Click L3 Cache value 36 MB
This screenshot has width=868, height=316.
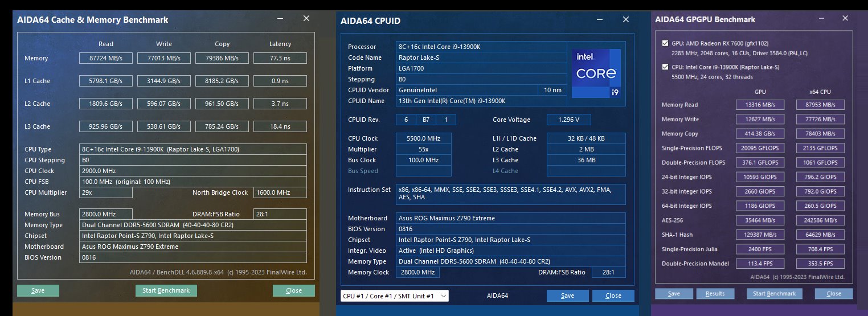(x=587, y=160)
